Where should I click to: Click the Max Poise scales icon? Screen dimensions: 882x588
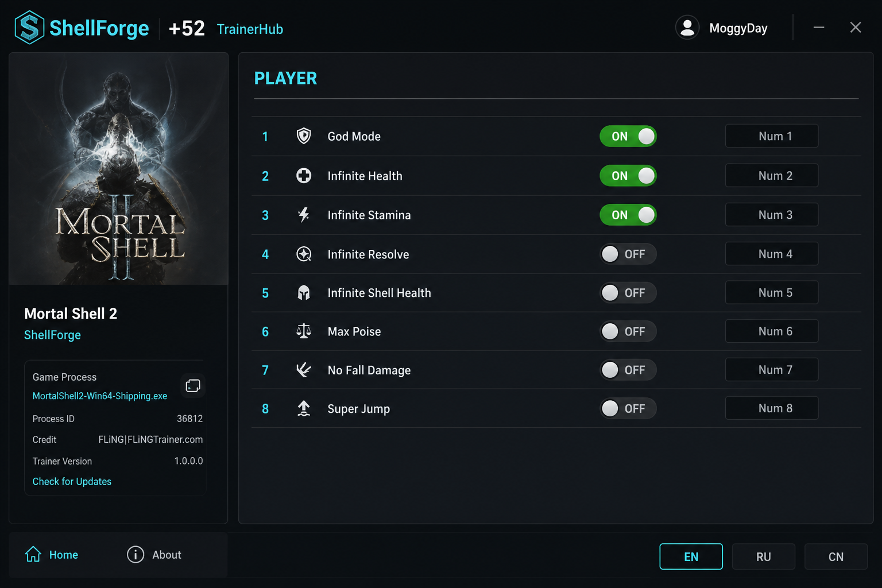(304, 331)
